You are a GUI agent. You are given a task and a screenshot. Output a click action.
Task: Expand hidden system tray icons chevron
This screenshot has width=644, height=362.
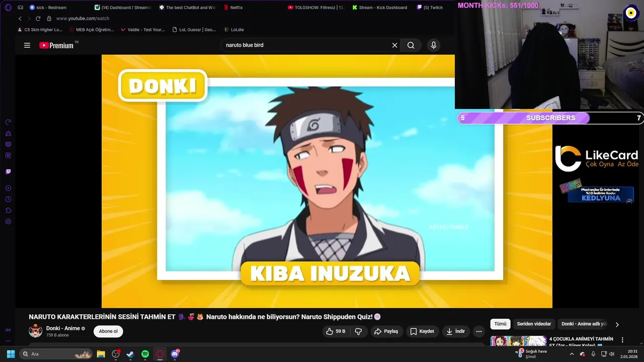click(x=572, y=354)
